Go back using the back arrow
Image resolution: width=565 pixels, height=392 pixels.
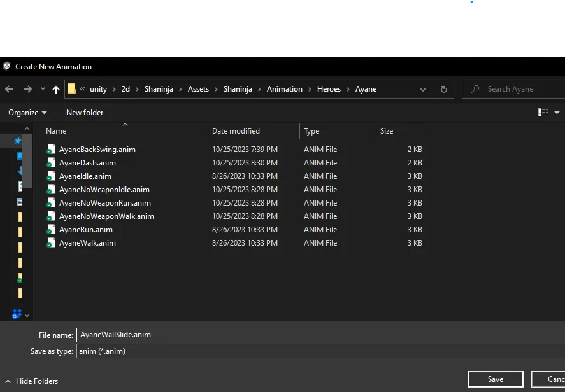10,89
